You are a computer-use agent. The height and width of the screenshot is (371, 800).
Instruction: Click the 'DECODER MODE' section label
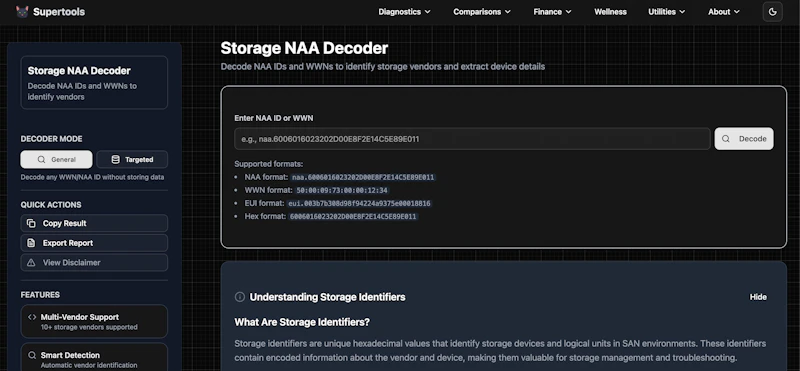click(x=52, y=139)
